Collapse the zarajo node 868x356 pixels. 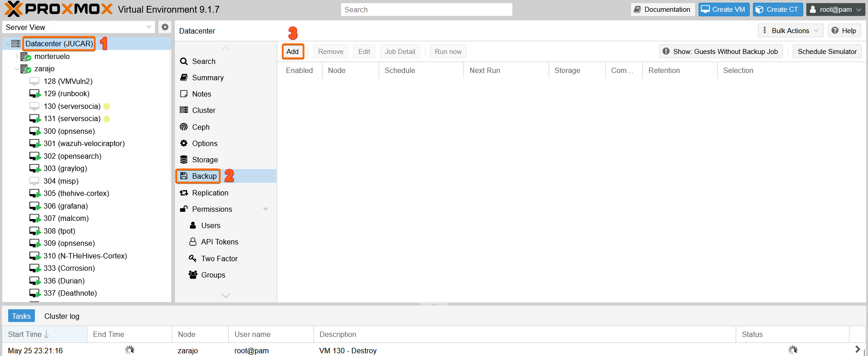(x=17, y=69)
